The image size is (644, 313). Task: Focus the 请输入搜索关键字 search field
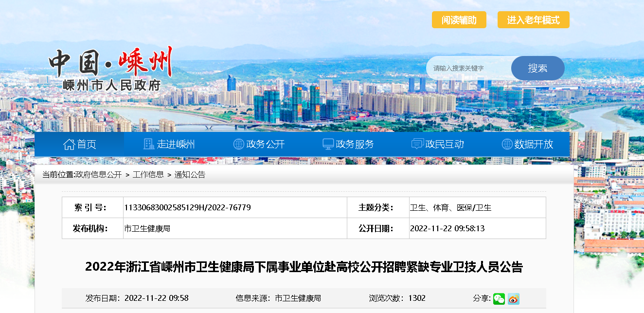tap(469, 68)
